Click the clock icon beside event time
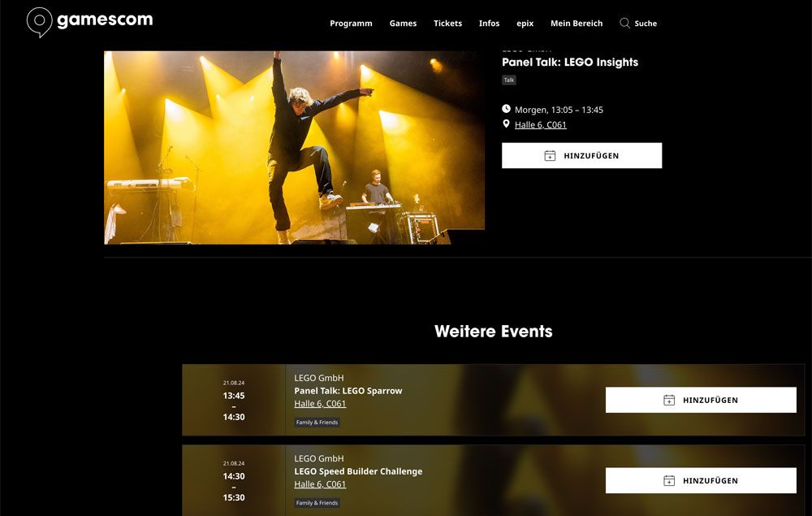The image size is (812, 516). tap(506, 109)
